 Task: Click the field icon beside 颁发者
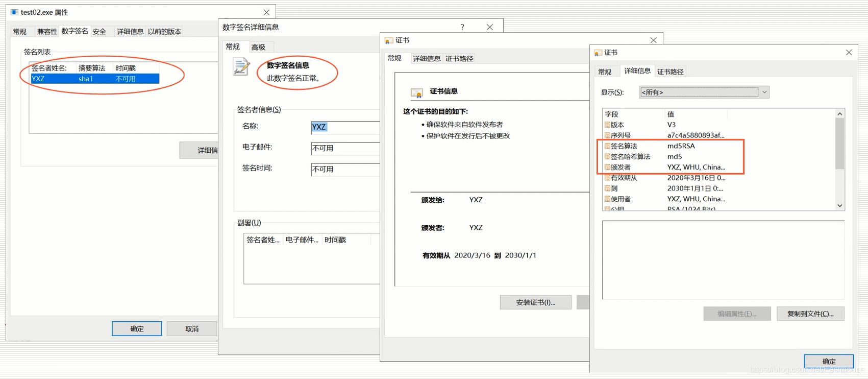point(607,167)
